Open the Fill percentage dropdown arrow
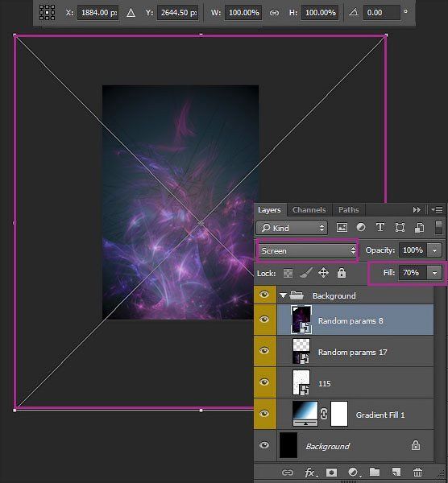Viewport: 448px width, 483px height. 435,273
